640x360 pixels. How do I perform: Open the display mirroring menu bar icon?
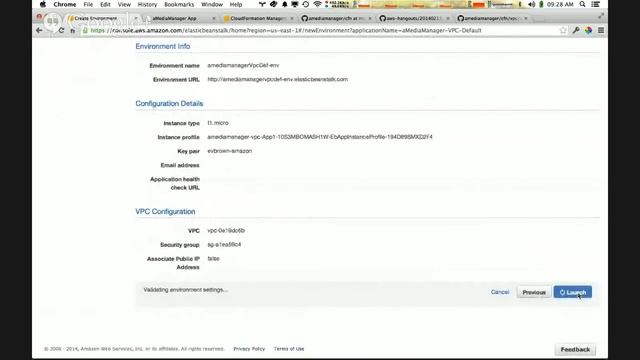tap(295, 4)
